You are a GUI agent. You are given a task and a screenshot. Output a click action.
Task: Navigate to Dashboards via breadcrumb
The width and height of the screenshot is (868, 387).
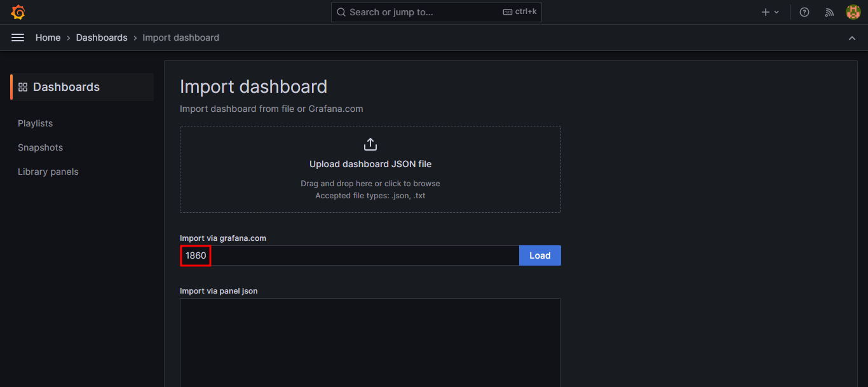[102, 37]
